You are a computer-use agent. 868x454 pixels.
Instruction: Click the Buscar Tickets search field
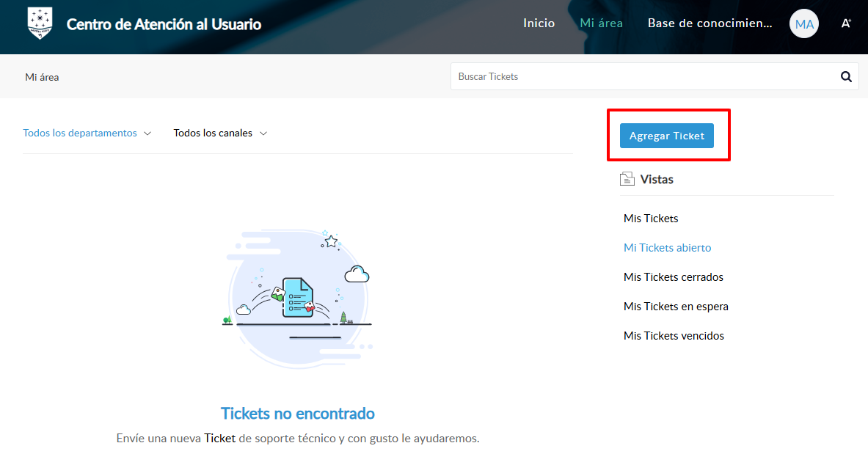pyautogui.click(x=642, y=76)
